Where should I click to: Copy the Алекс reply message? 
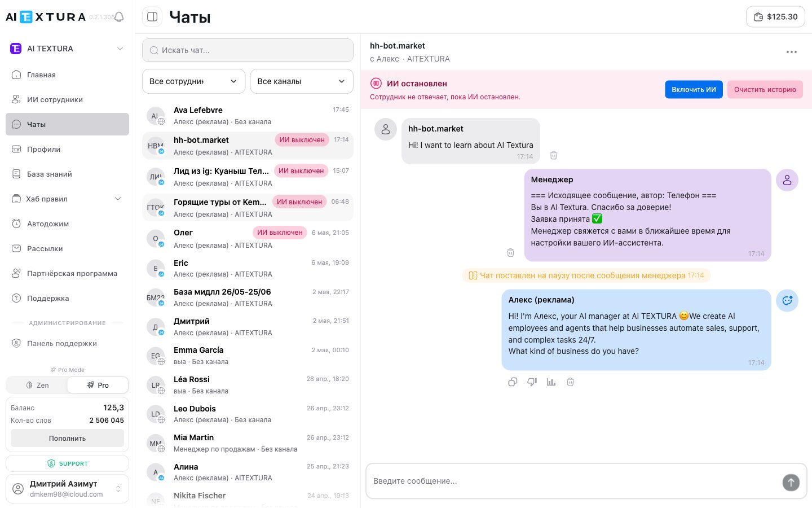[x=513, y=382]
